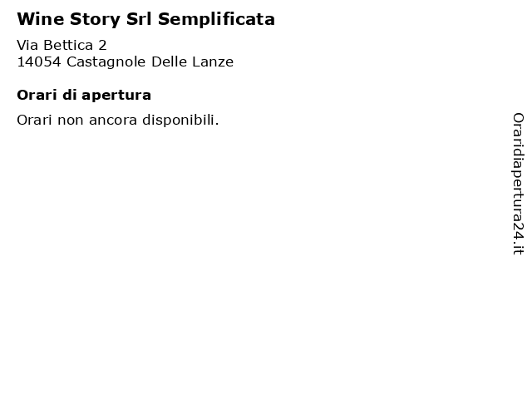Select the street name Bettica
The image size is (532, 399).
[68, 45]
